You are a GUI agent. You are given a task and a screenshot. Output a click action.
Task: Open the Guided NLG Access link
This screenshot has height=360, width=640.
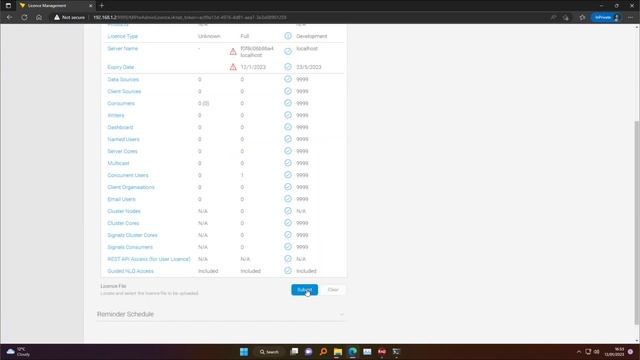pyautogui.click(x=130, y=271)
